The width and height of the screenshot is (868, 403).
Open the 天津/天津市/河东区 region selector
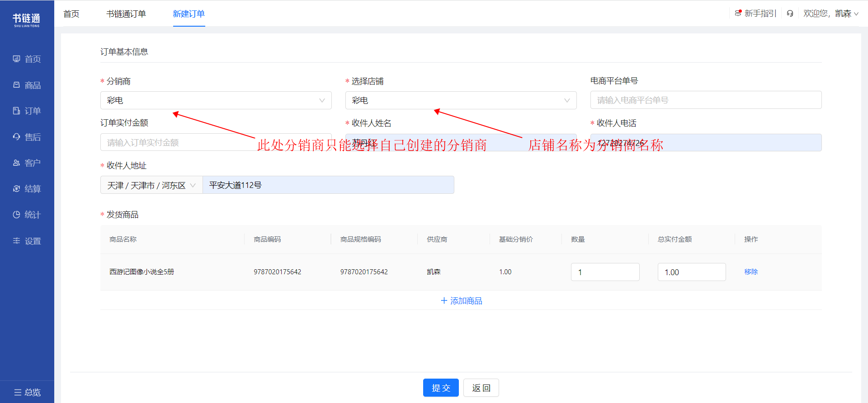coord(151,185)
